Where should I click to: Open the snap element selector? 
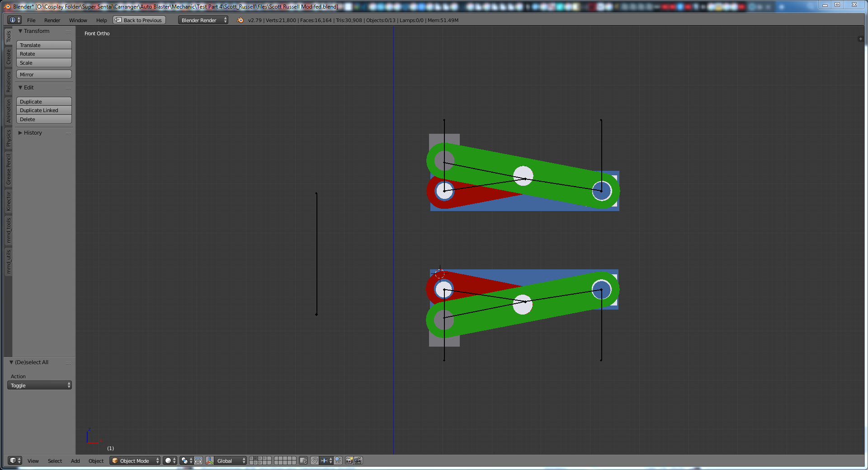tap(326, 461)
